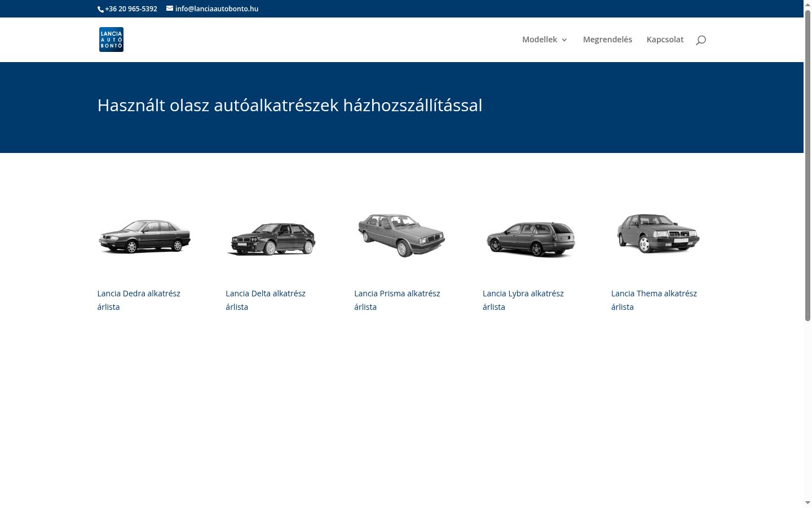812x508 pixels.
Task: Open Lancia Delta alkatrész árlista link
Action: coord(266,300)
